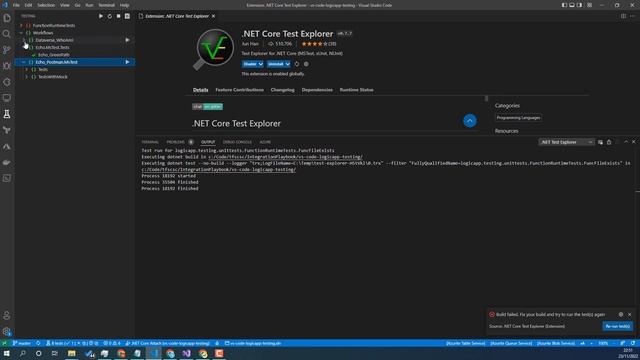Screen dimensions: 640x360
Task: Expand the TestsWithMock node
Action: [27, 77]
